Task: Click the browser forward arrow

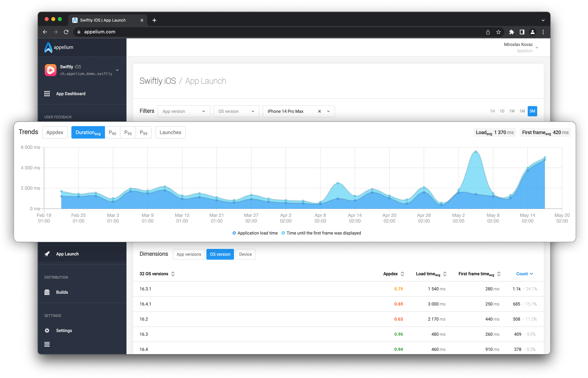Action: pos(55,32)
